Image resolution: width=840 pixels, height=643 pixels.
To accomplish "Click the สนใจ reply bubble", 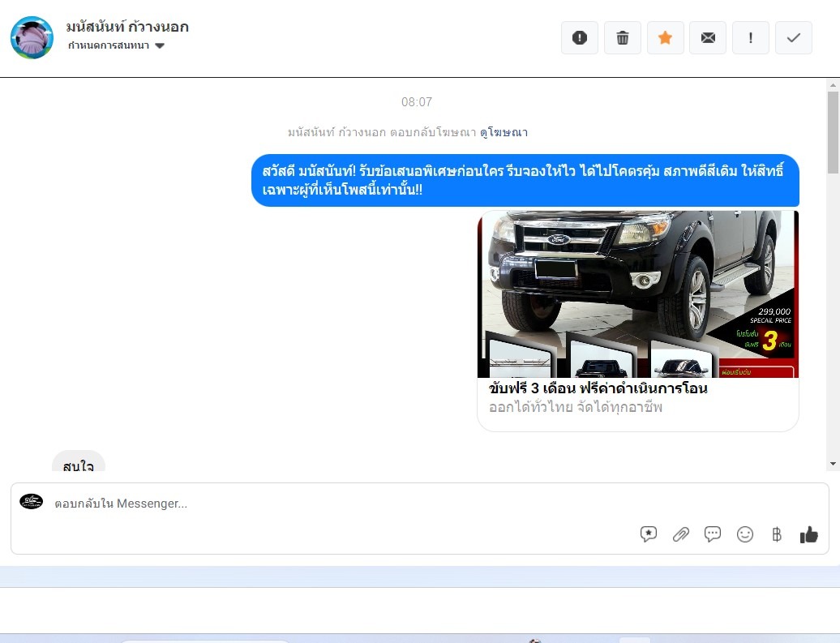I will click(78, 461).
